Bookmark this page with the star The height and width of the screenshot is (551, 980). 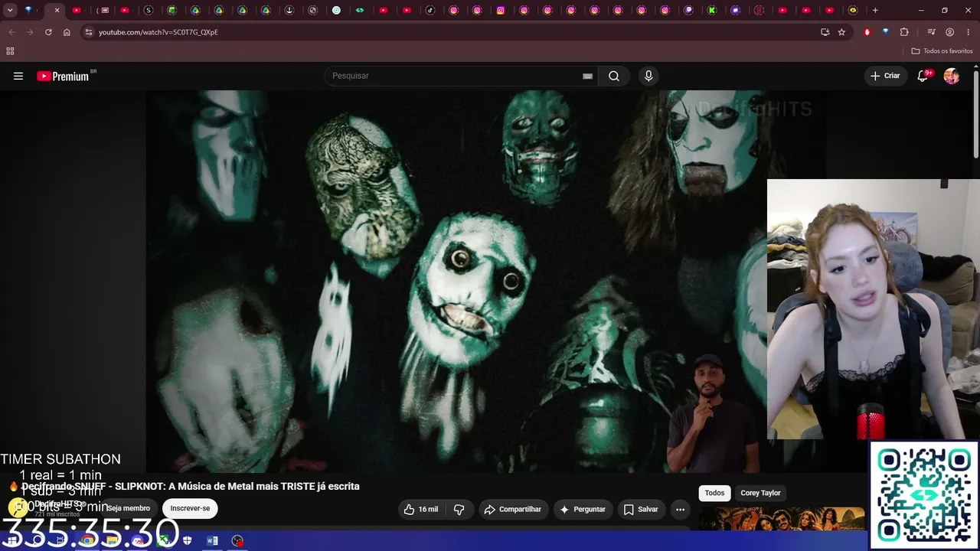point(841,32)
